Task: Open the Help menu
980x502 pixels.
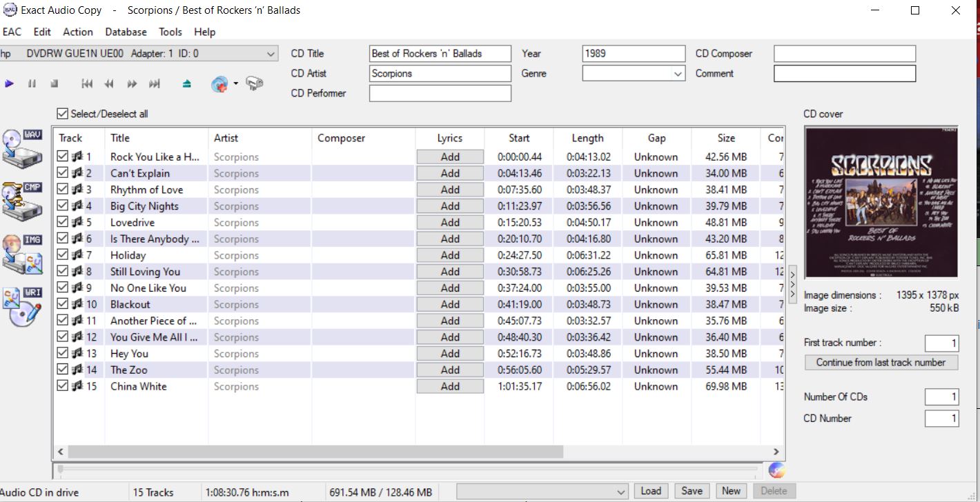Action: (x=205, y=32)
